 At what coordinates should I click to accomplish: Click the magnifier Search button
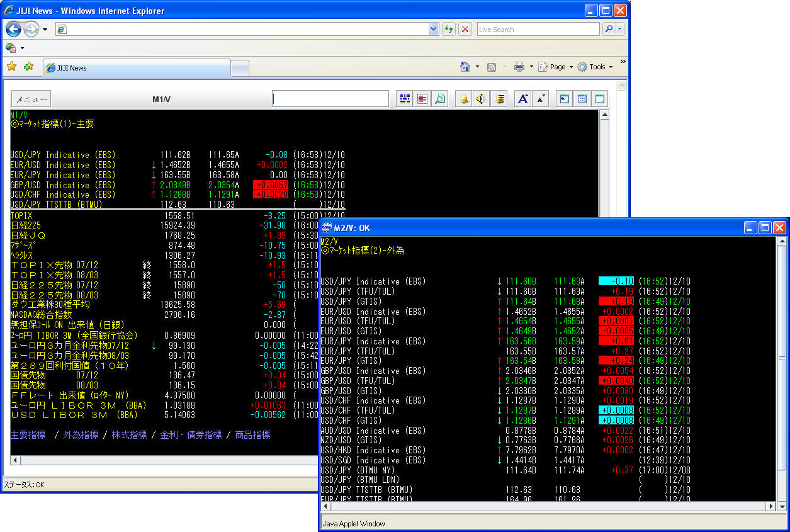[608, 29]
